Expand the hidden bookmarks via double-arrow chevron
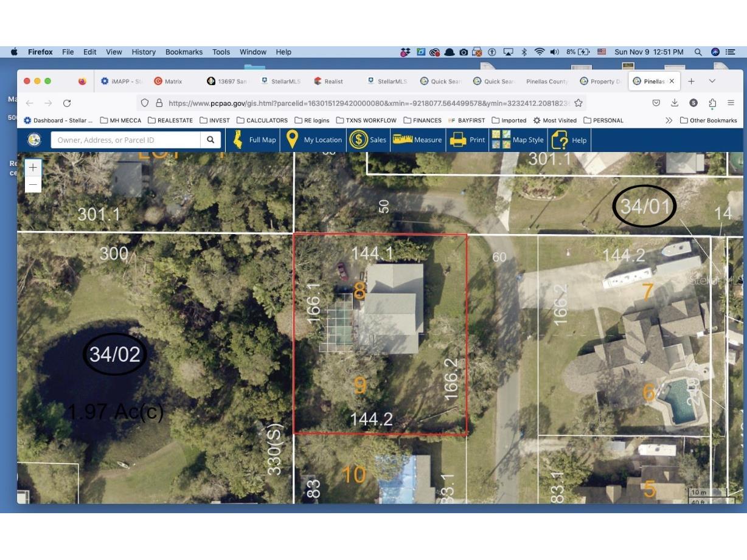Viewport: 747px width, 560px height. point(669,120)
